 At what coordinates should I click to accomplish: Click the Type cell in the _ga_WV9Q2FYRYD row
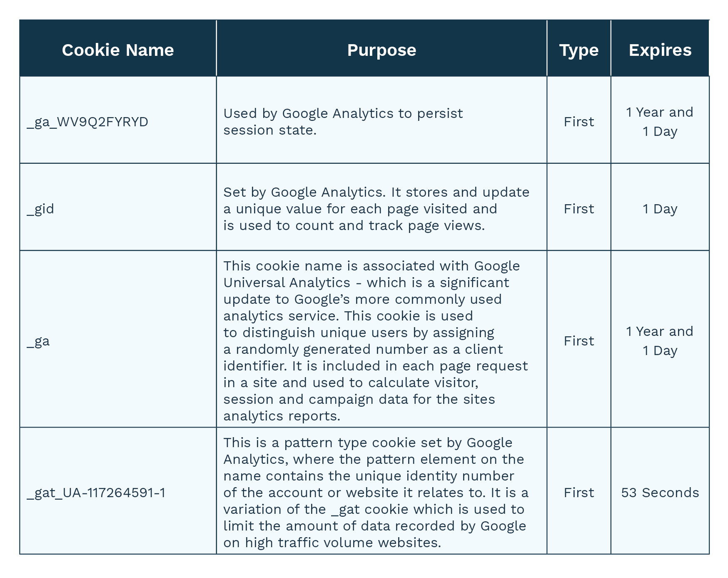(578, 122)
